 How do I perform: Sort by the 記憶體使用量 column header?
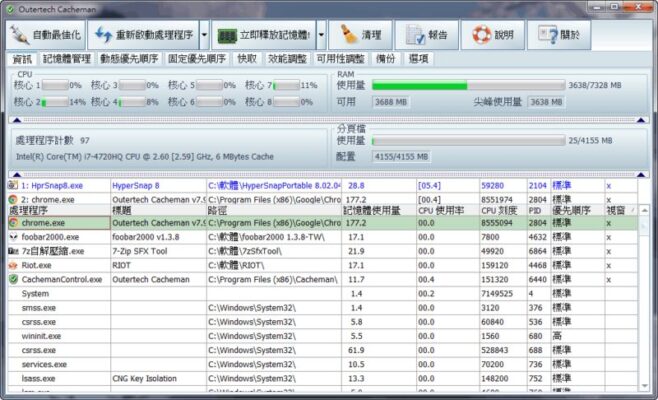pyautogui.click(x=379, y=210)
